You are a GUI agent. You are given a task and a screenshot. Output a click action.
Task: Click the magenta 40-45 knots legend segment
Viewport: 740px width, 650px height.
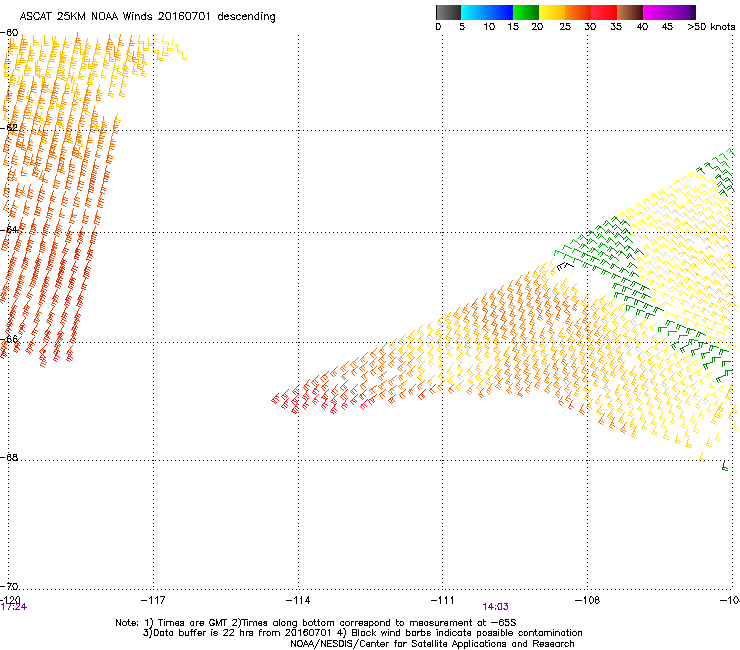(x=666, y=12)
